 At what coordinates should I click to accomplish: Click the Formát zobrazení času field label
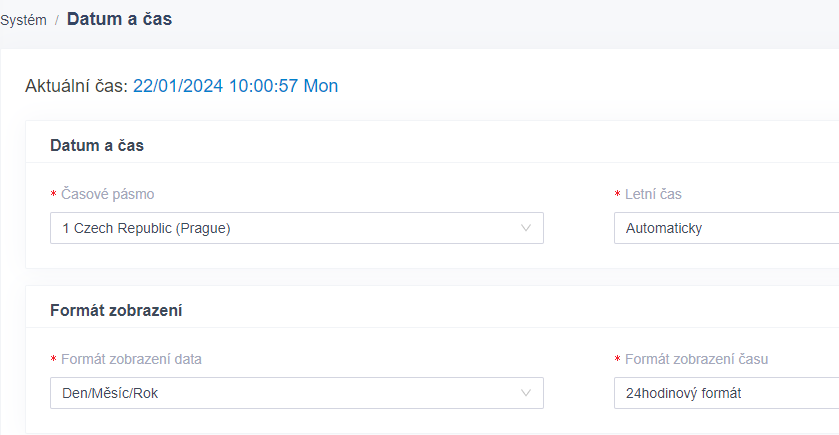[696, 359]
